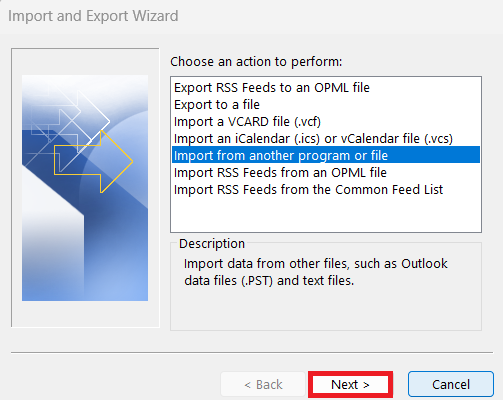Image resolution: width=503 pixels, height=400 pixels.
Task: Click the blank area inside the Description box
Action: point(326,308)
